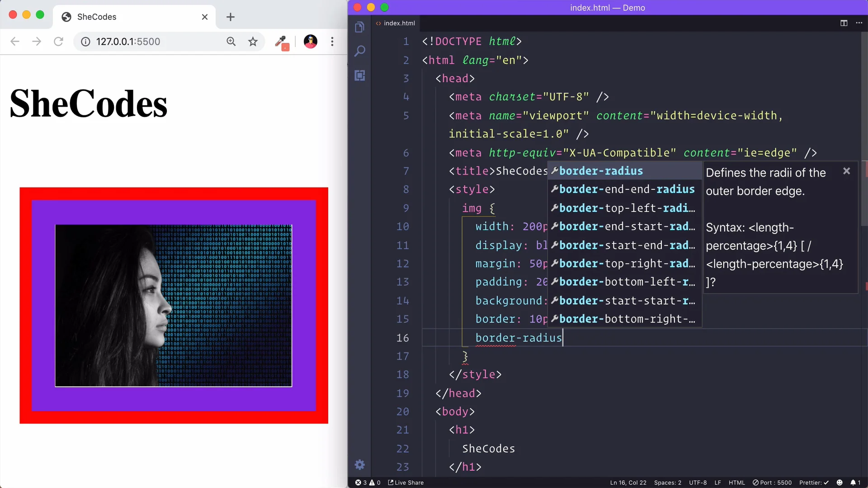Send feedback via the smiley icon in the status bar
Screen dimensions: 868x488
pyautogui.click(x=839, y=483)
